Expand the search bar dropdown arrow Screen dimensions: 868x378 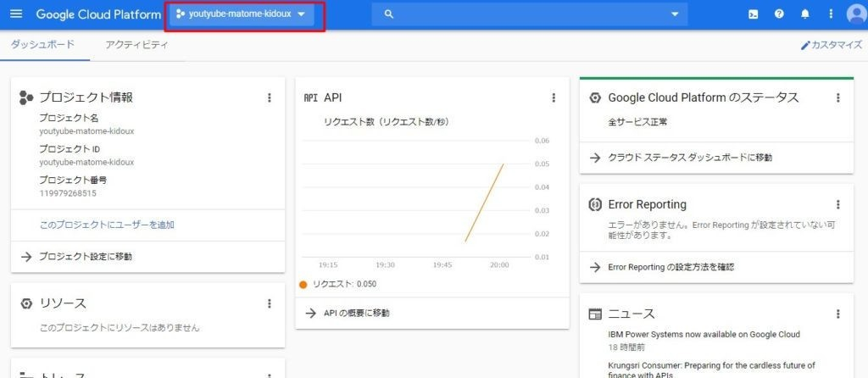[x=675, y=14]
